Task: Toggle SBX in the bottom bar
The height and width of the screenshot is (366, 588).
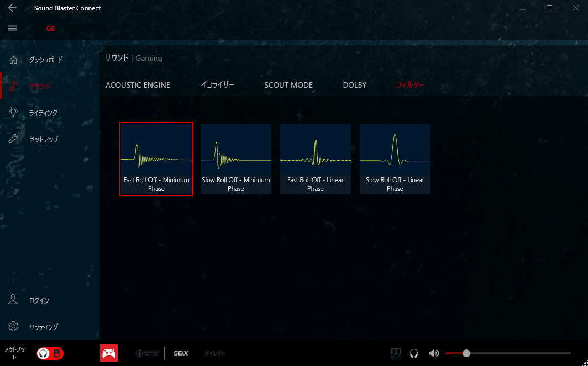Action: click(181, 353)
